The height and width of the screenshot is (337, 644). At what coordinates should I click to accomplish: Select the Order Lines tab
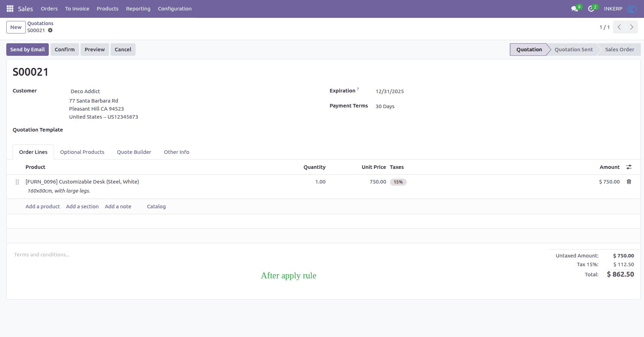coord(33,152)
